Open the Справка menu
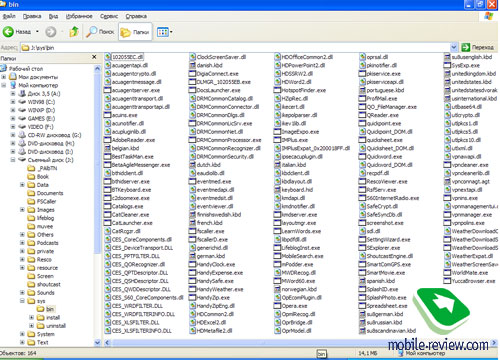Image resolution: width=500 pixels, height=360 pixels. 136,16
